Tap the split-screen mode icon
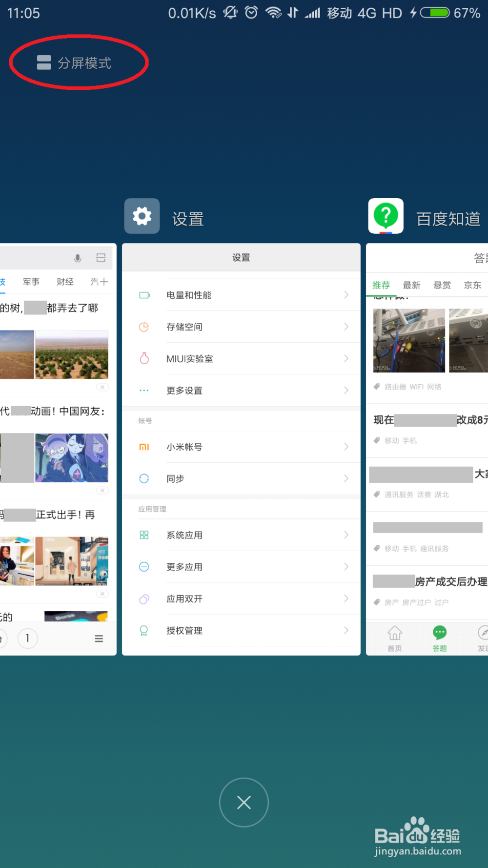 pos(44,62)
